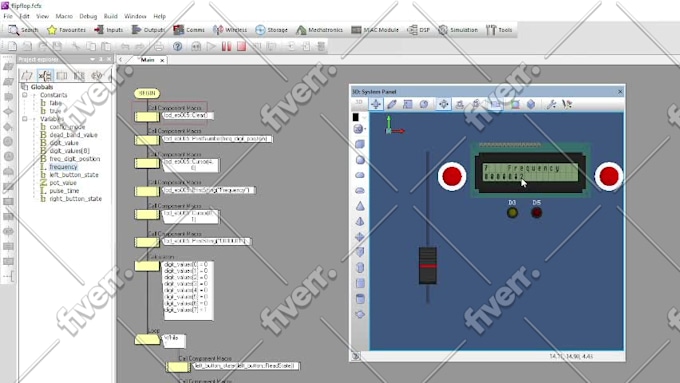This screenshot has height=383, width=680.
Task: Close the 3D System Panel window
Action: (620, 92)
